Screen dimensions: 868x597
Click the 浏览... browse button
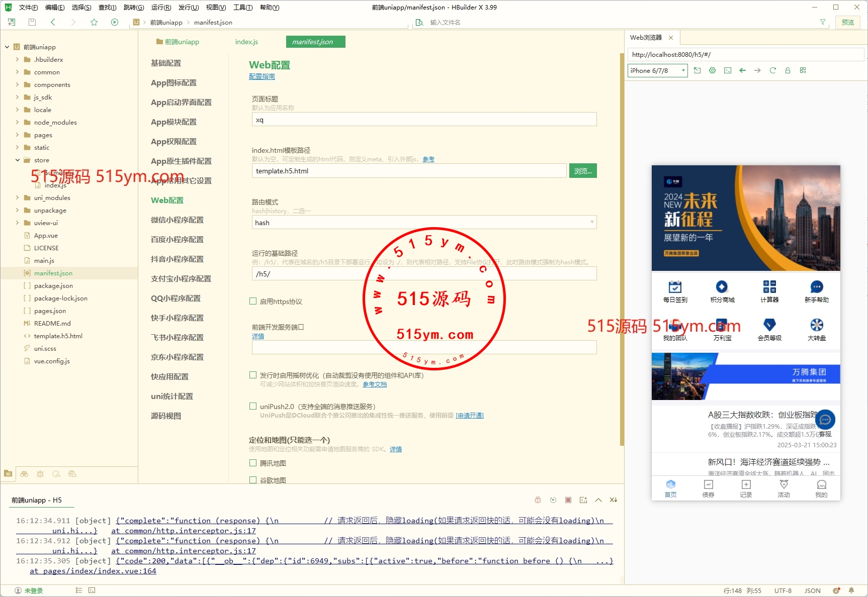point(582,171)
